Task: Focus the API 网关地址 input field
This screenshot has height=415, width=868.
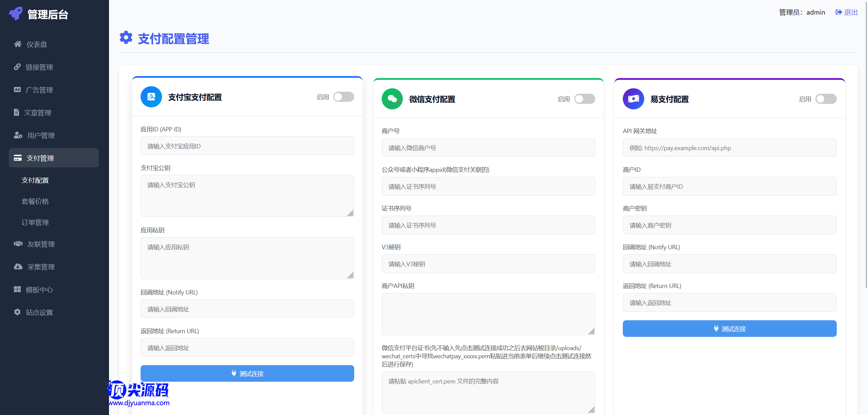Action: [729, 148]
